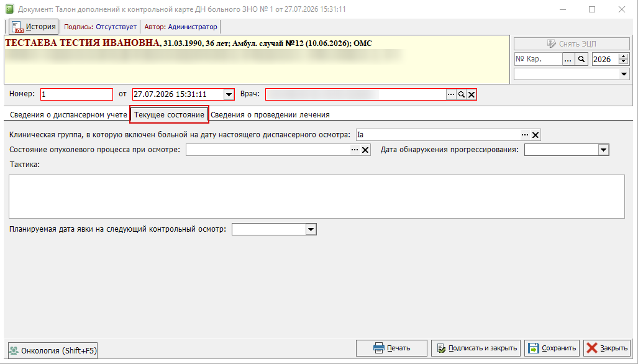The width and height of the screenshot is (638, 364).
Task: Click the Сохранить button
Action: tap(552, 348)
